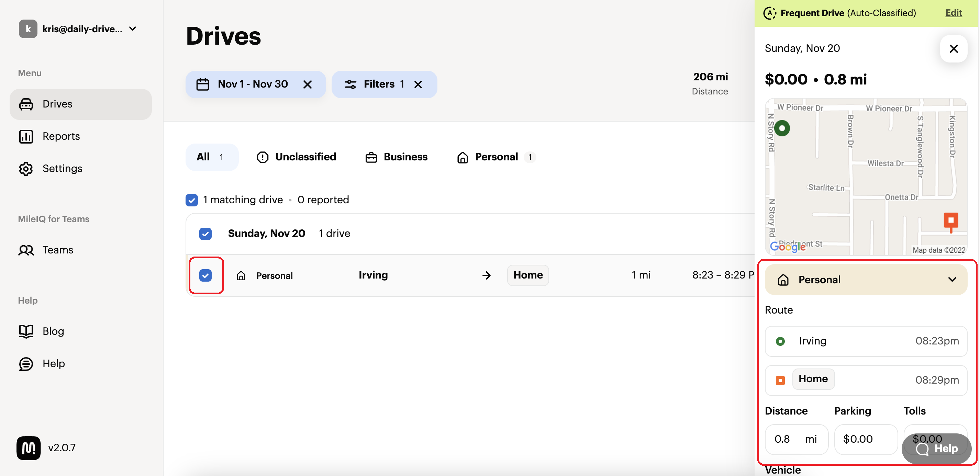Click the Home end location tag in Route
Screen dimensions: 980x476
(813, 379)
